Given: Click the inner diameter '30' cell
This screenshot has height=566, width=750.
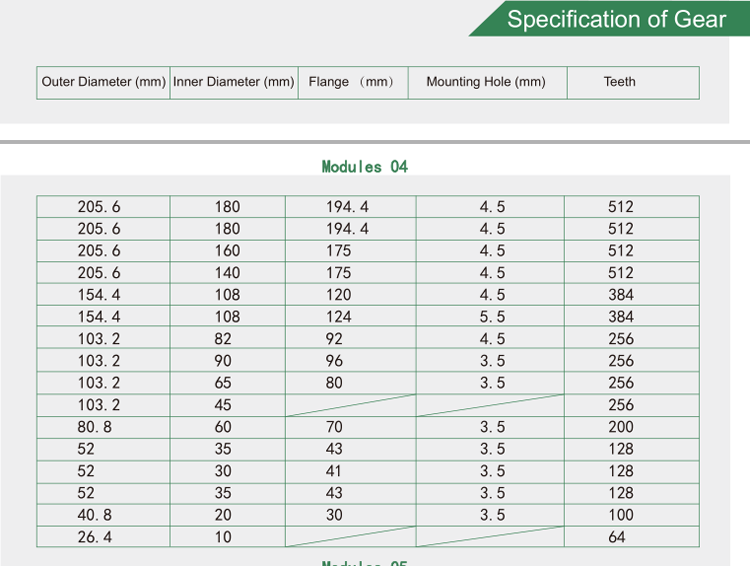Looking at the screenshot, I should [228, 471].
